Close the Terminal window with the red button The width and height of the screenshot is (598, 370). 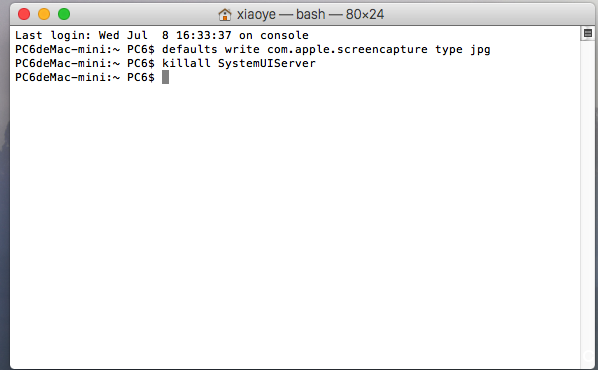(24, 14)
